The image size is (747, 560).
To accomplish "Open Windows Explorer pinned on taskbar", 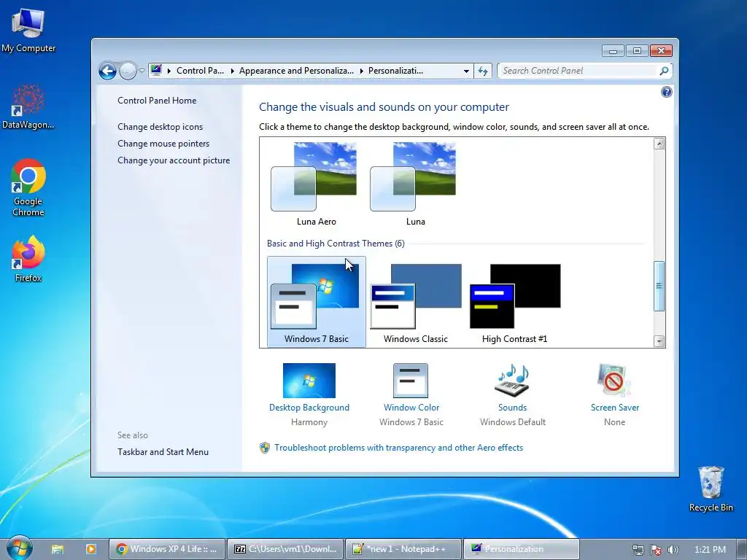I will [58, 549].
